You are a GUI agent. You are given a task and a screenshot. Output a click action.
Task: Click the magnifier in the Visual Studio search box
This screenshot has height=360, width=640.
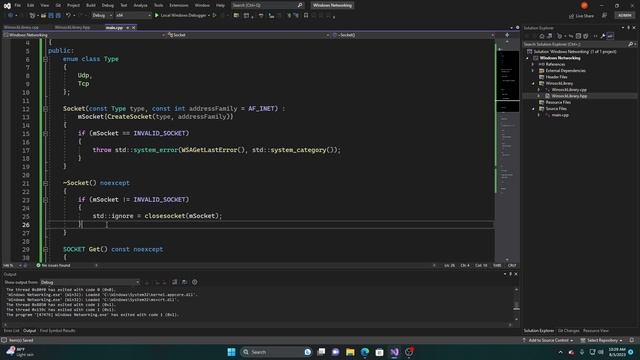300,5
